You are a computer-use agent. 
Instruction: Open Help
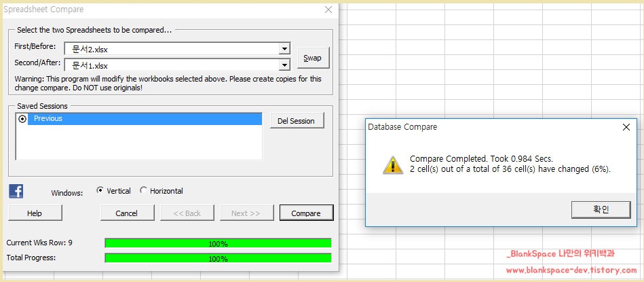[35, 213]
